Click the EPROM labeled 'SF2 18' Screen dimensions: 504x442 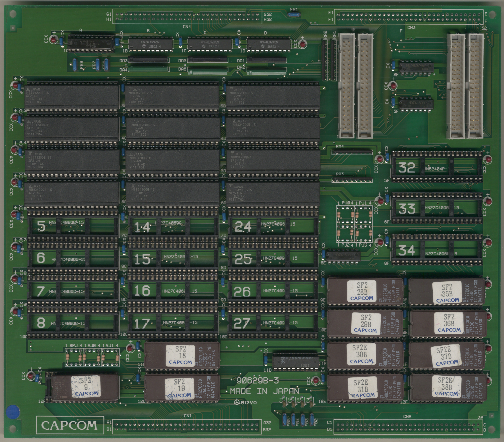[182, 355]
